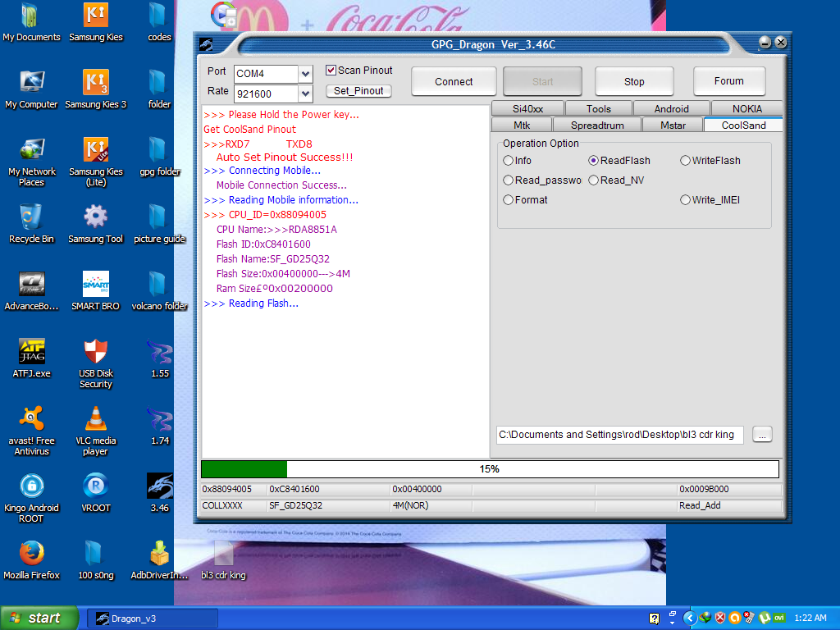The height and width of the screenshot is (630, 840).
Task: Open the VROOT desktop icon
Action: (x=96, y=486)
